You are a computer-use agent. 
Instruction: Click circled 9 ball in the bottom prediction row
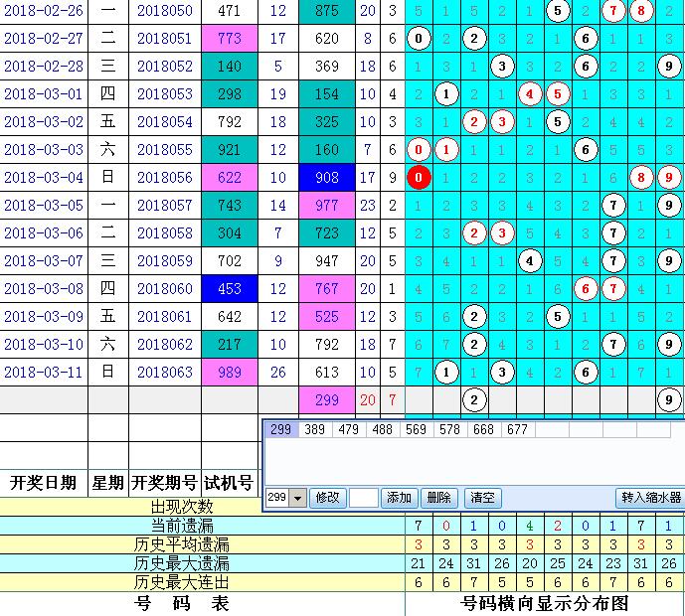coord(670,400)
